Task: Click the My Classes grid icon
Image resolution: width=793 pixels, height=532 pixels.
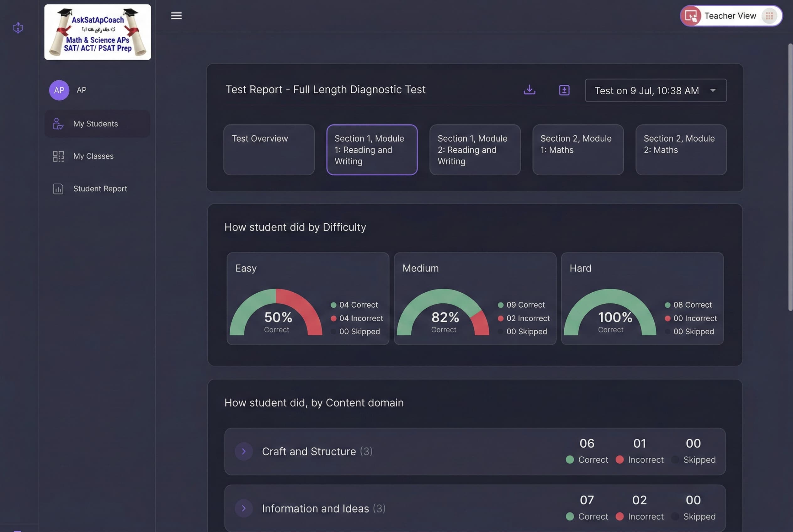Action: pyautogui.click(x=58, y=156)
